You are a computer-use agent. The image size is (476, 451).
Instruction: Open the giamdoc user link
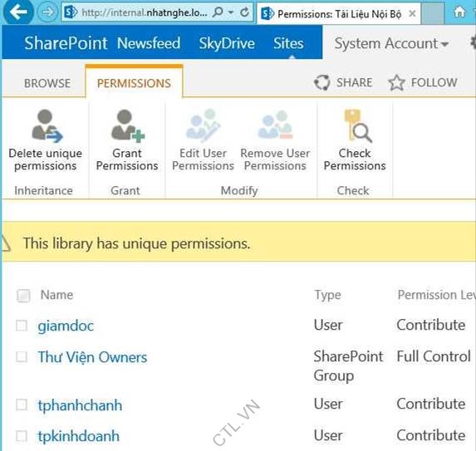[x=66, y=326]
